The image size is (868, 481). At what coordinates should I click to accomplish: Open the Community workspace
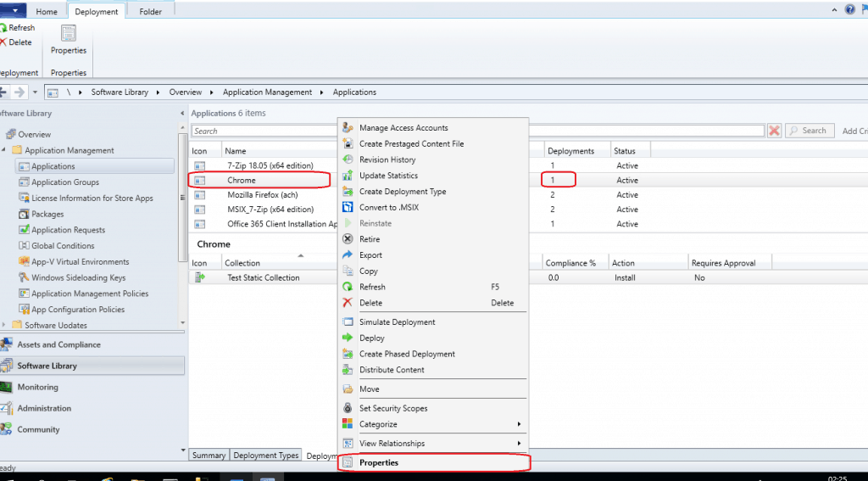click(x=38, y=429)
